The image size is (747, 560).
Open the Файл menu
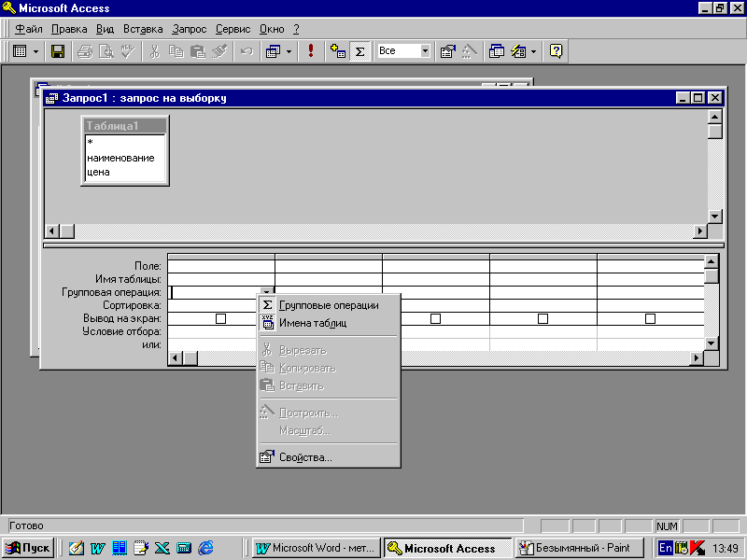coord(29,29)
